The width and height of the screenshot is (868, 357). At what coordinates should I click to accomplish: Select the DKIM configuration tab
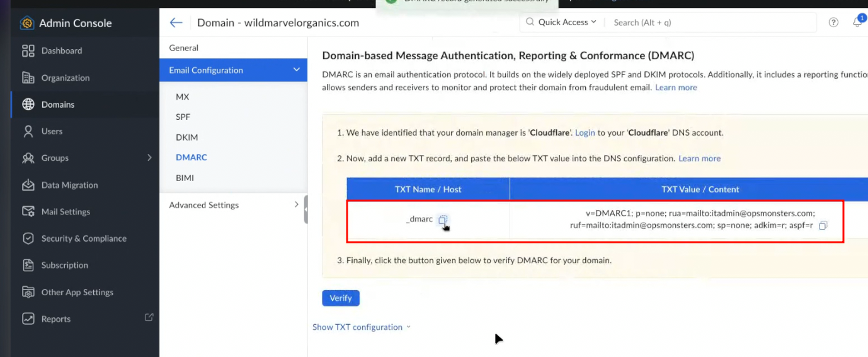tap(186, 137)
